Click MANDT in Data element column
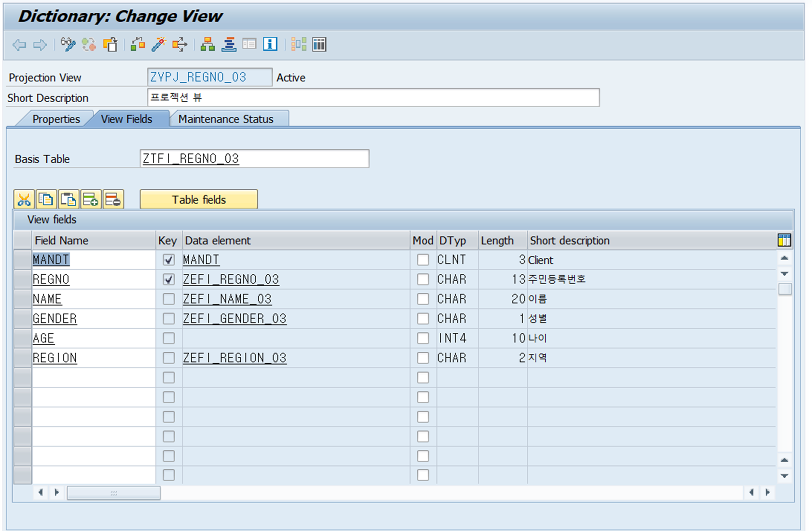The image size is (812, 531). click(x=201, y=260)
